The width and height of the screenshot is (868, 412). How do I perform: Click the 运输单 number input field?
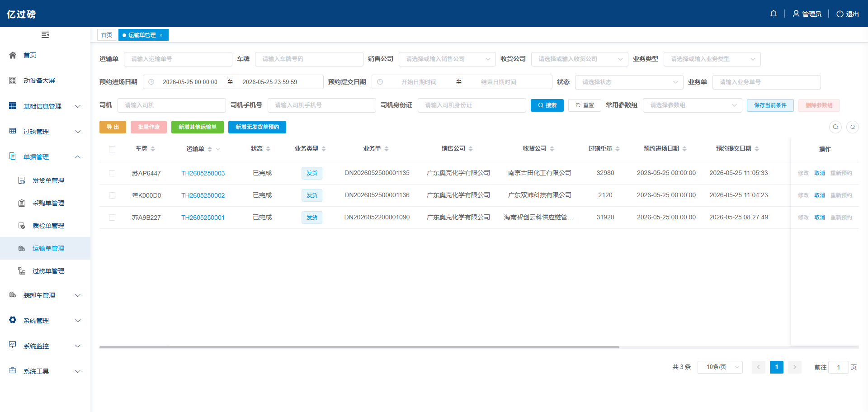(178, 59)
